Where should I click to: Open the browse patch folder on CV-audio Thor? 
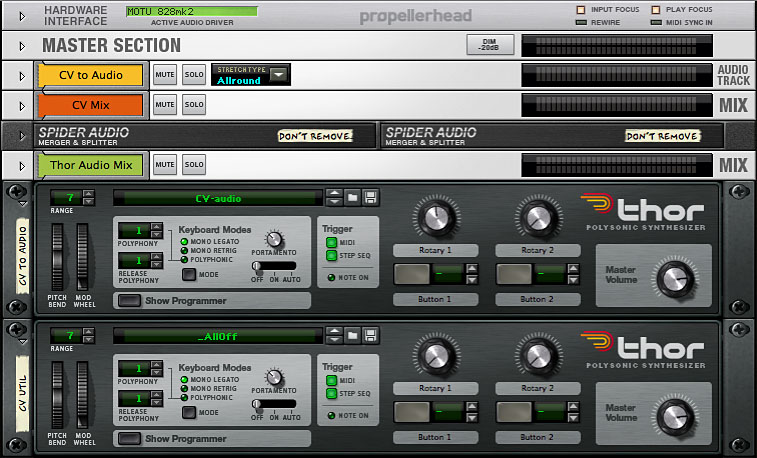pyautogui.click(x=353, y=198)
